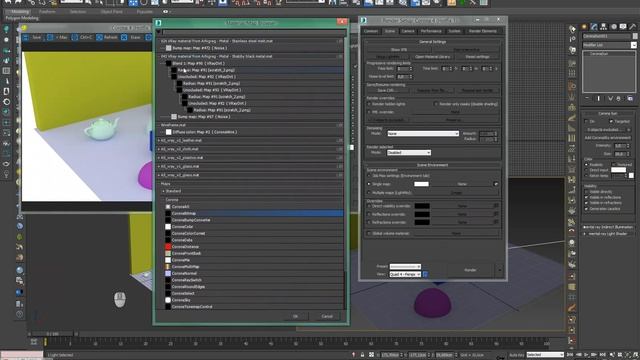Choose CoronaNormal map entry

click(x=254, y=273)
